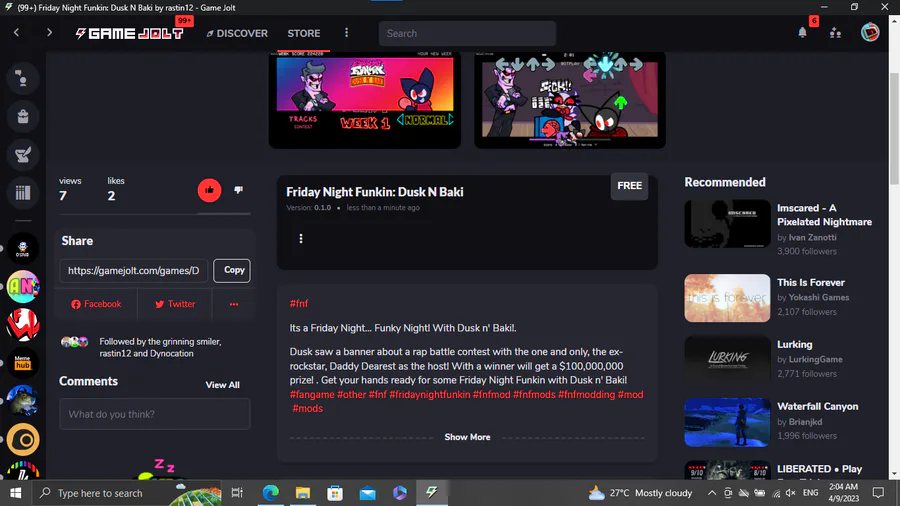Open the Waterfall Canyon thumbnail
The width and height of the screenshot is (900, 506).
[x=727, y=422]
